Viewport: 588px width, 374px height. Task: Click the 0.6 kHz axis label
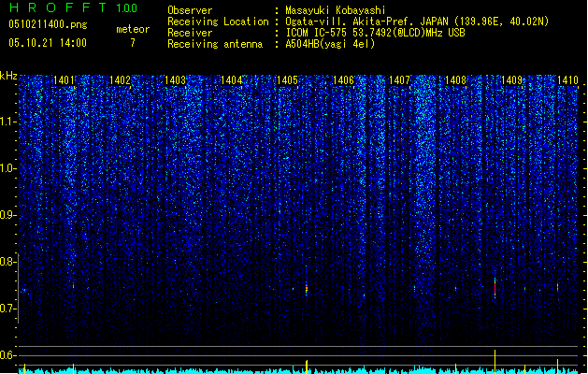pos(8,355)
